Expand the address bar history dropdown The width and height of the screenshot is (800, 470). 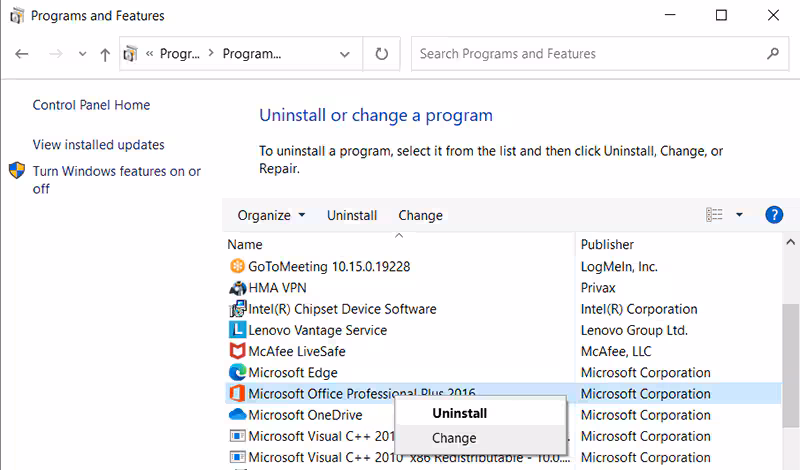pos(345,54)
